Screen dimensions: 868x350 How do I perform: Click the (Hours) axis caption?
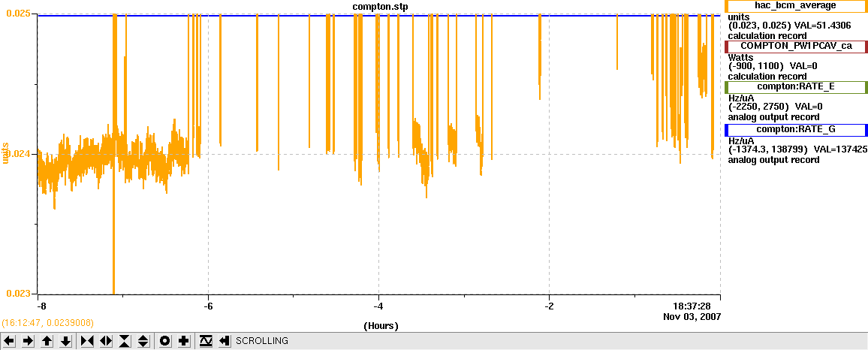(381, 326)
